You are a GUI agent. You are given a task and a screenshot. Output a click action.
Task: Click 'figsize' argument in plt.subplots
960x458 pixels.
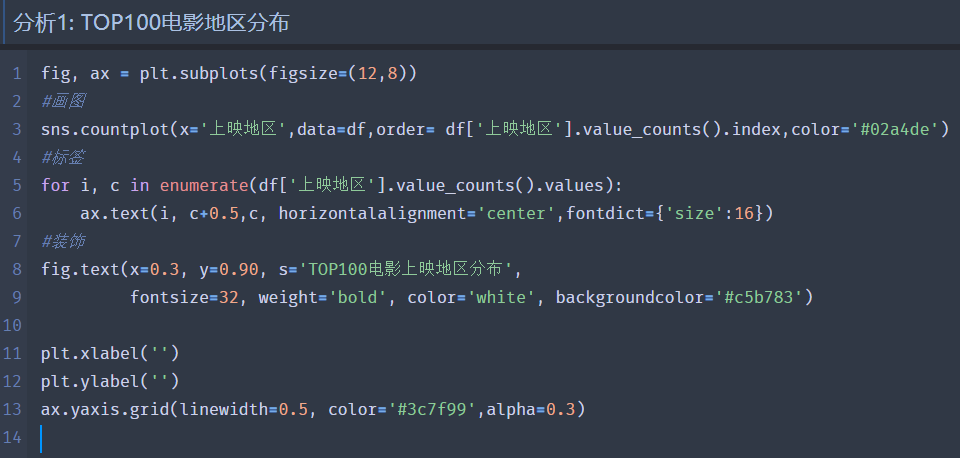(303, 73)
